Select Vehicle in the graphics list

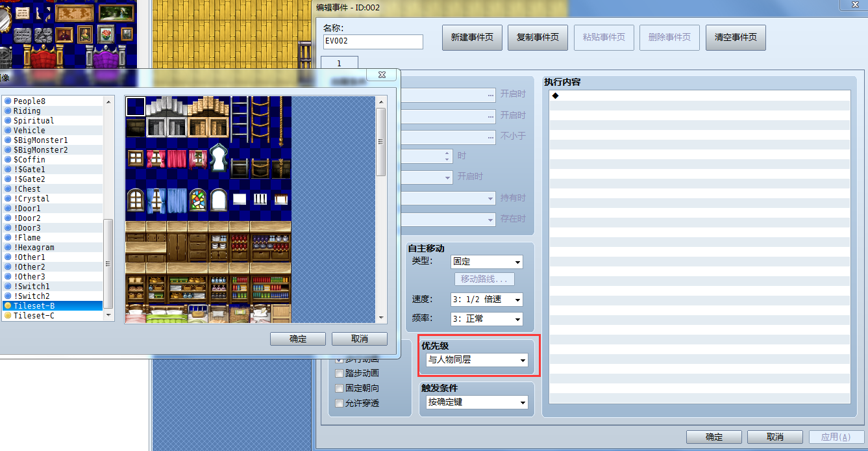click(53, 131)
